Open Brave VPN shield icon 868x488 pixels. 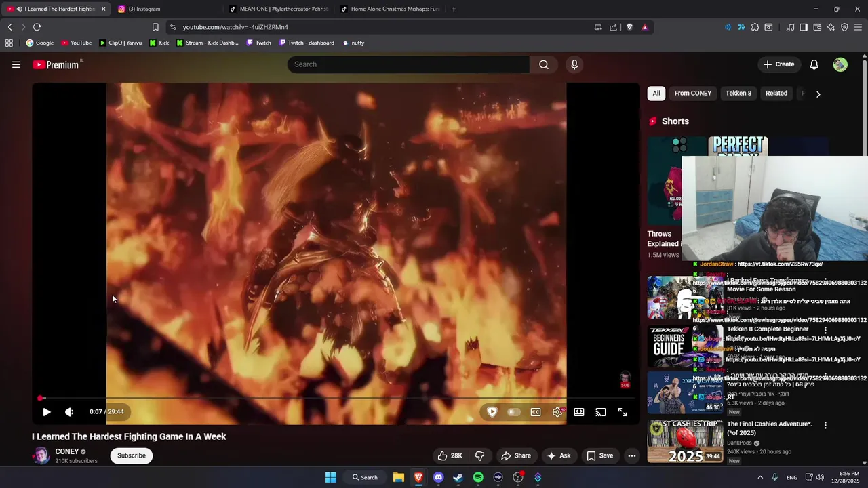pyautogui.click(x=844, y=27)
